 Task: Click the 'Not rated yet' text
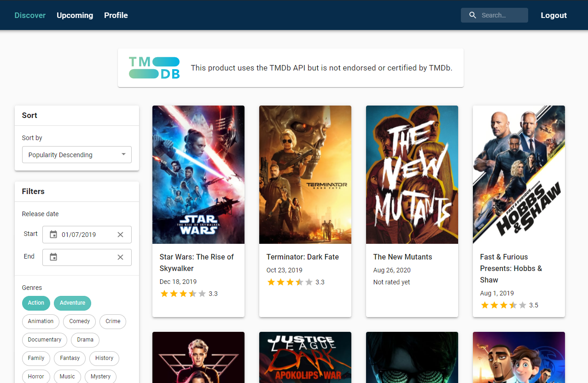(392, 282)
